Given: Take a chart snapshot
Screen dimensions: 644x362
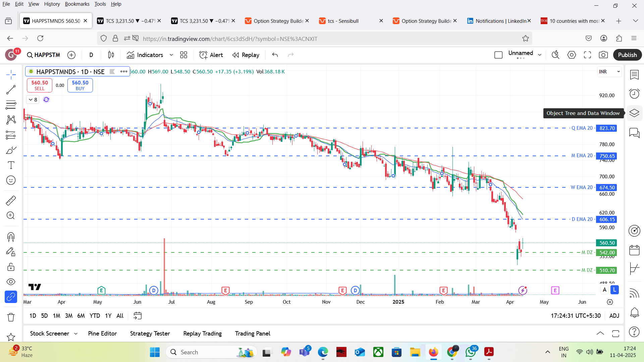Looking at the screenshot, I should (x=603, y=55).
